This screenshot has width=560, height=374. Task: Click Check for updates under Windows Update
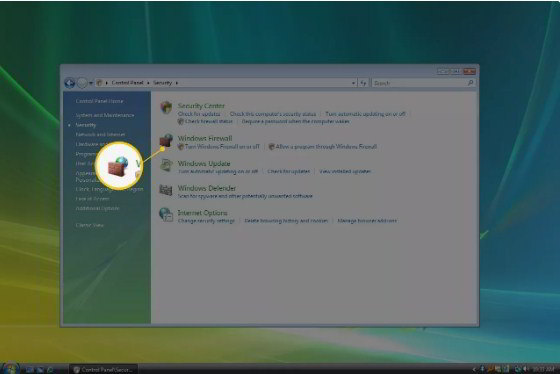click(x=288, y=171)
